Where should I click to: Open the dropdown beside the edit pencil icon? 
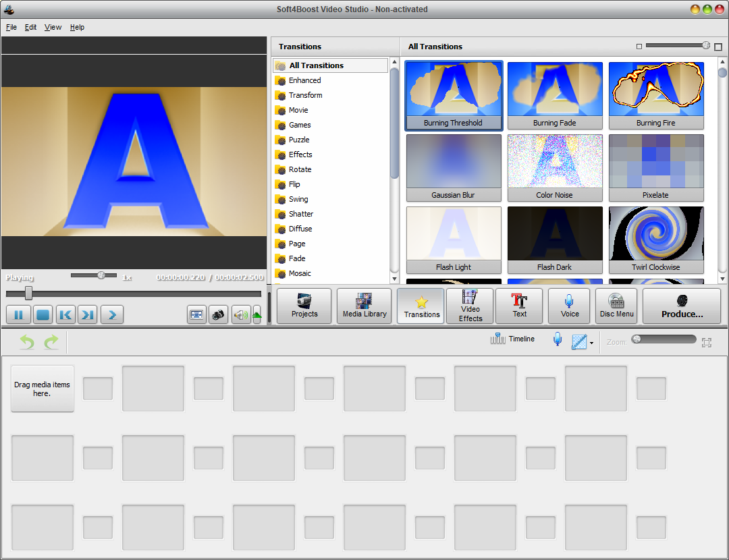[591, 342]
